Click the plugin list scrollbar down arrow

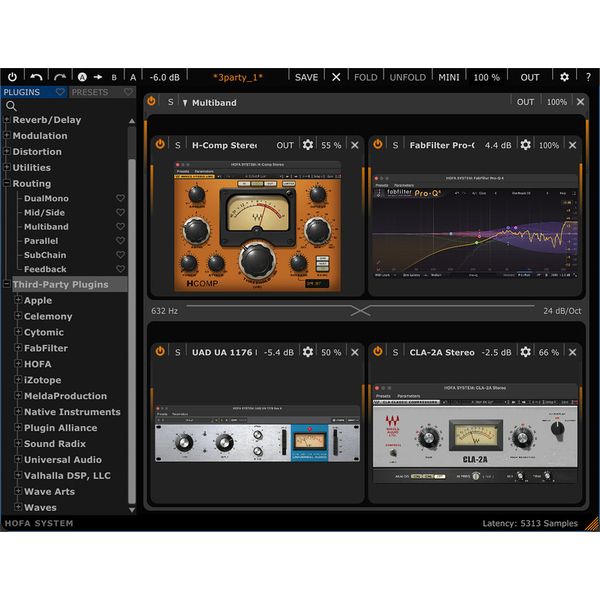tap(132, 510)
